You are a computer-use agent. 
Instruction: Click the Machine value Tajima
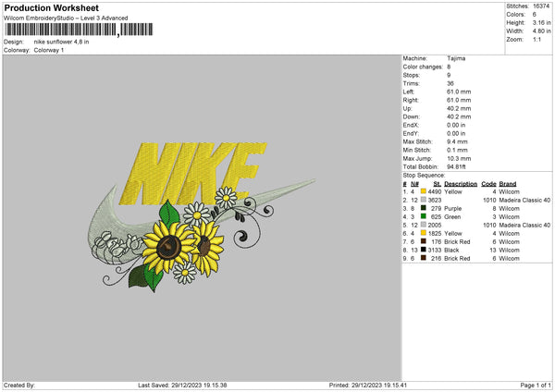pos(456,58)
